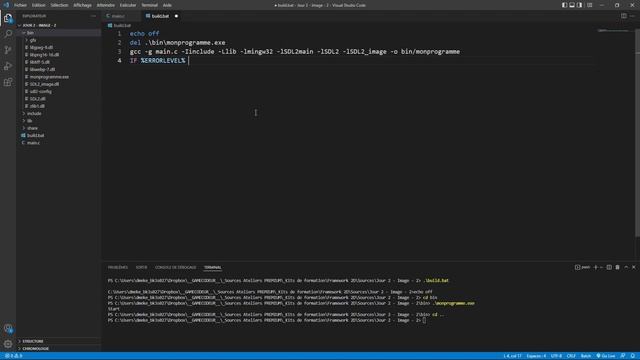Open the Manage gear menu

point(8,344)
